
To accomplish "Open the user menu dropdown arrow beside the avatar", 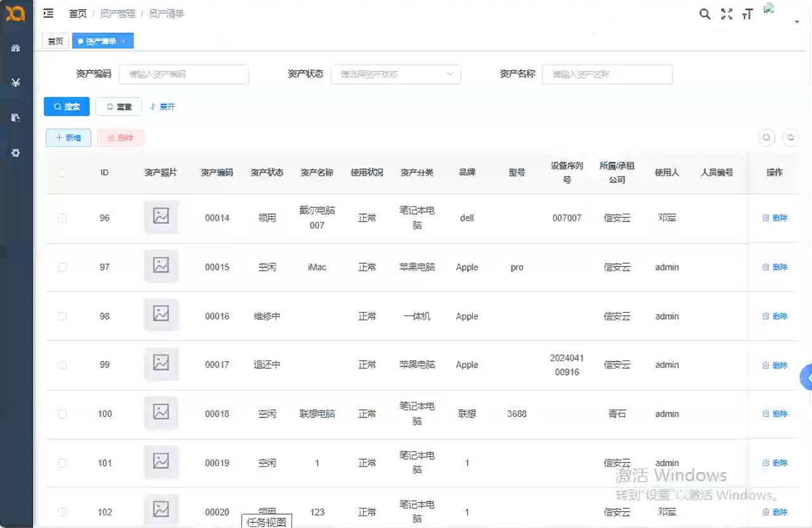I will (x=797, y=22).
